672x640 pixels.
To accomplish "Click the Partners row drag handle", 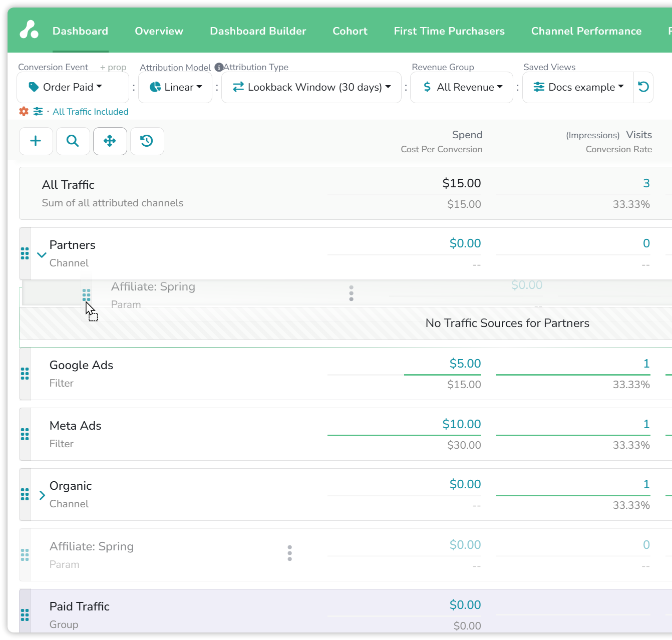I will click(25, 253).
